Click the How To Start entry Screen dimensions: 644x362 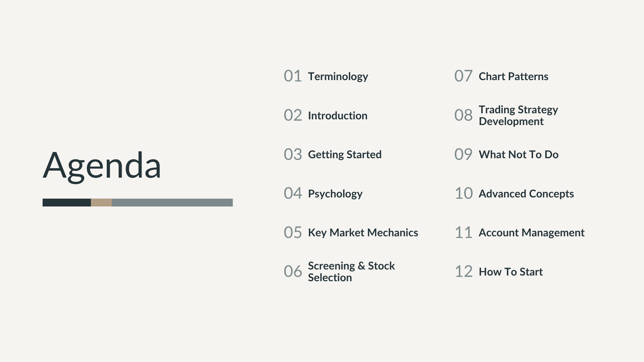511,272
